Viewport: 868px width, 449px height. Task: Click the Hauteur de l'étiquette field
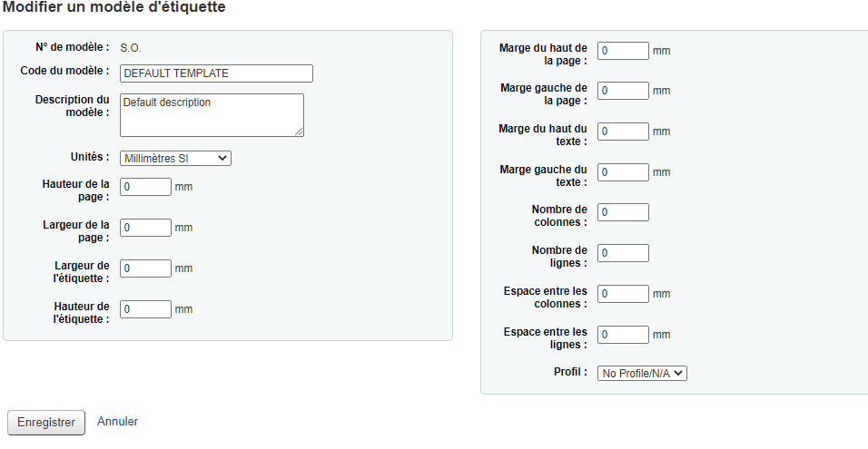pyautogui.click(x=145, y=309)
